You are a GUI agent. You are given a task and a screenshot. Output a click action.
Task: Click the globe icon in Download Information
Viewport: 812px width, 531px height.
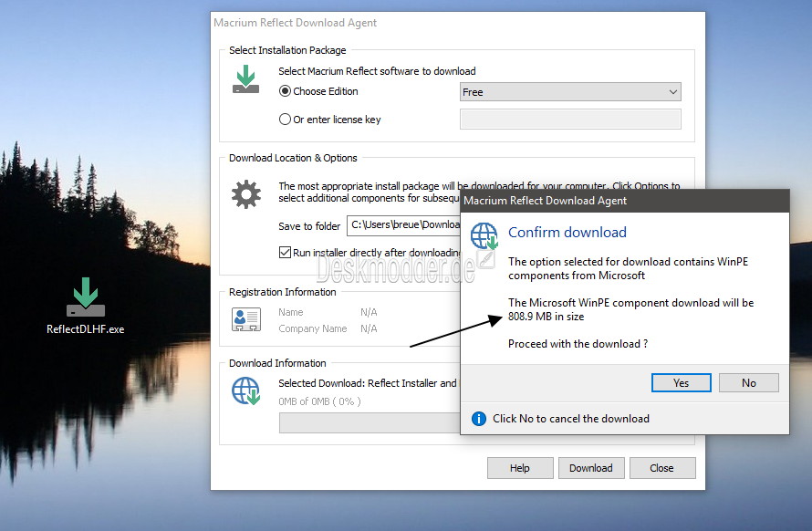246,390
